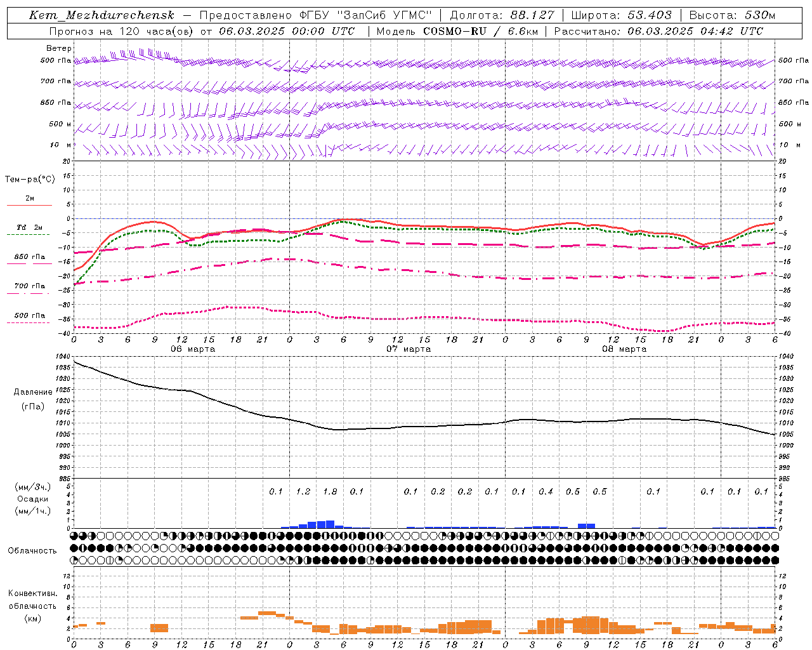
Task: Click the '07 марта' date label
Action: click(x=409, y=348)
